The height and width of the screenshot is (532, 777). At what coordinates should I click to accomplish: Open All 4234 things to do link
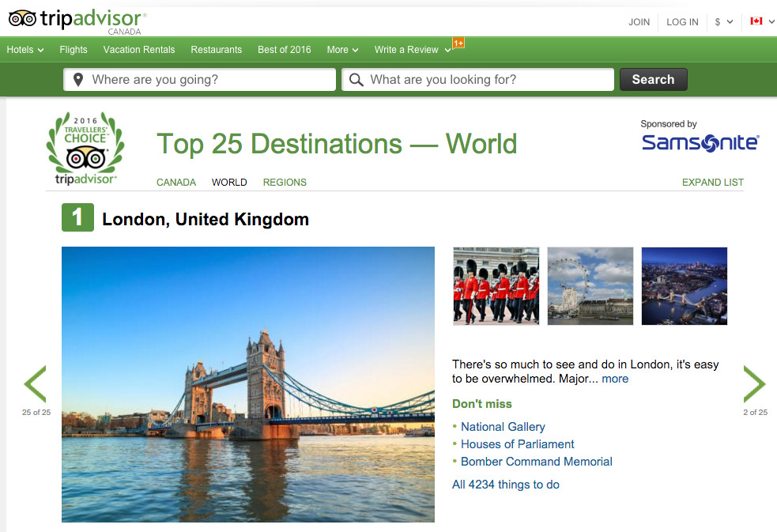505,485
